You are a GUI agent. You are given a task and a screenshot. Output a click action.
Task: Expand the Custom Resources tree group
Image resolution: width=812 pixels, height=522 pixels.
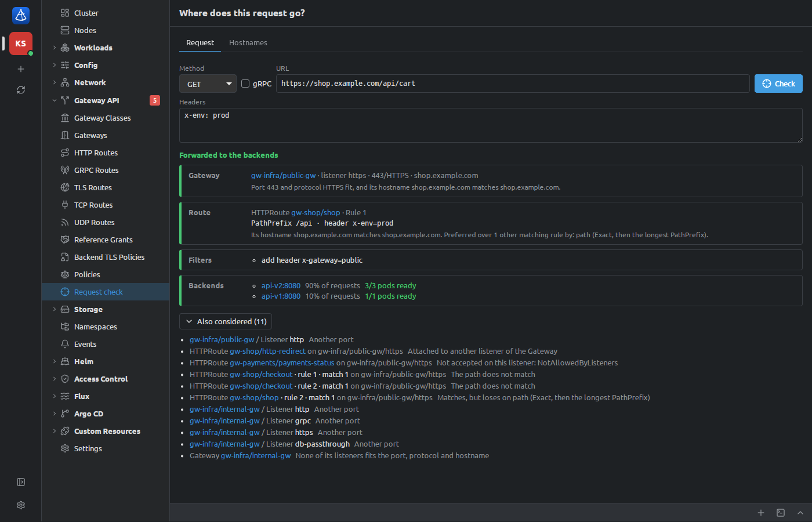click(55, 431)
